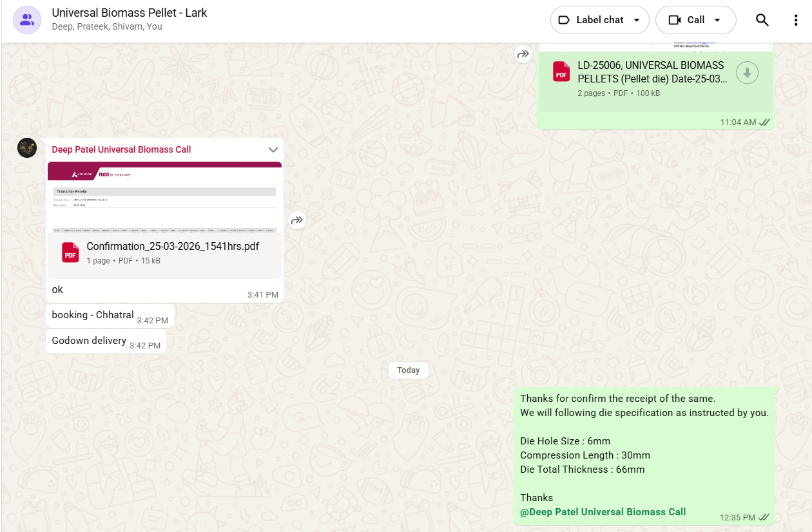Download the LD-25006 PDF attachment
Image resolution: width=812 pixels, height=532 pixels.
[x=747, y=73]
